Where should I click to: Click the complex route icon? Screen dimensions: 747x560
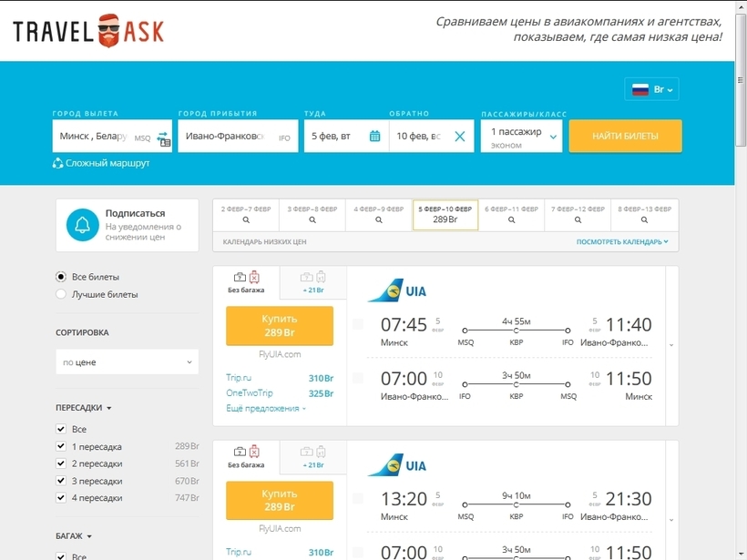point(57,163)
